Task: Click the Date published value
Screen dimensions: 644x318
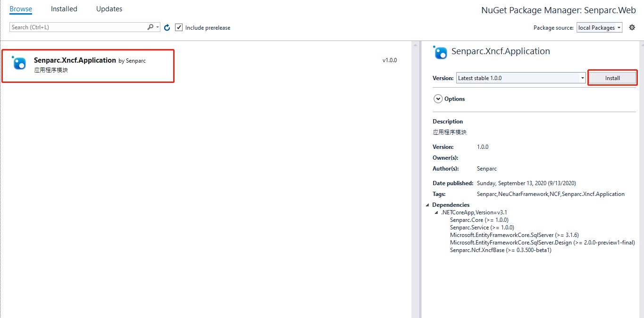Action: [527, 183]
